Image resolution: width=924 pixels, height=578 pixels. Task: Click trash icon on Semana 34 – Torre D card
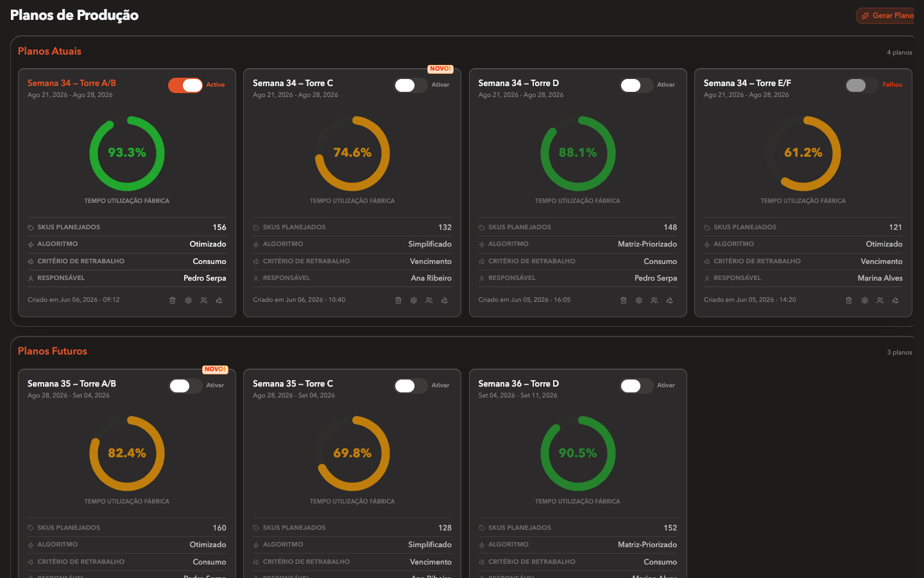pos(624,301)
